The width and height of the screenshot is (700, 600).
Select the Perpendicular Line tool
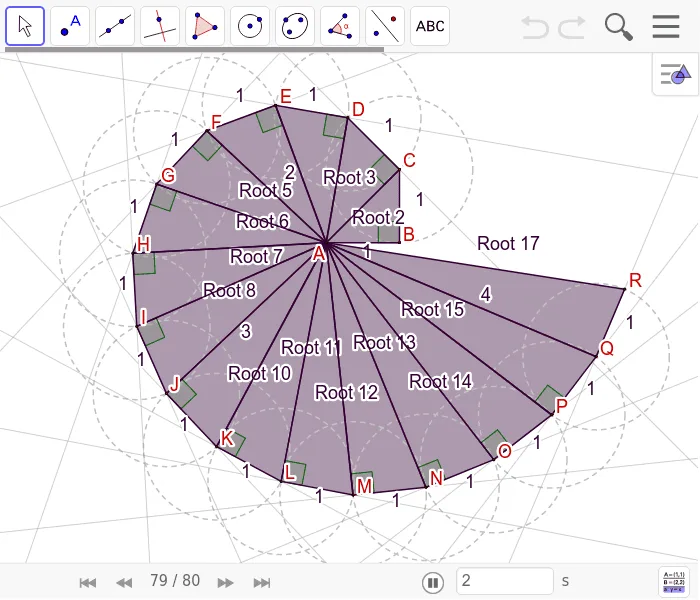160,26
